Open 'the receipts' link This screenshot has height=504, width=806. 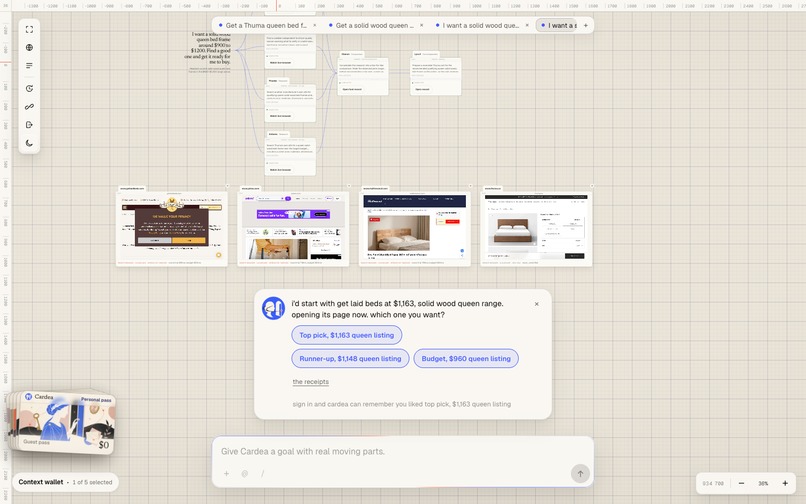tap(310, 382)
